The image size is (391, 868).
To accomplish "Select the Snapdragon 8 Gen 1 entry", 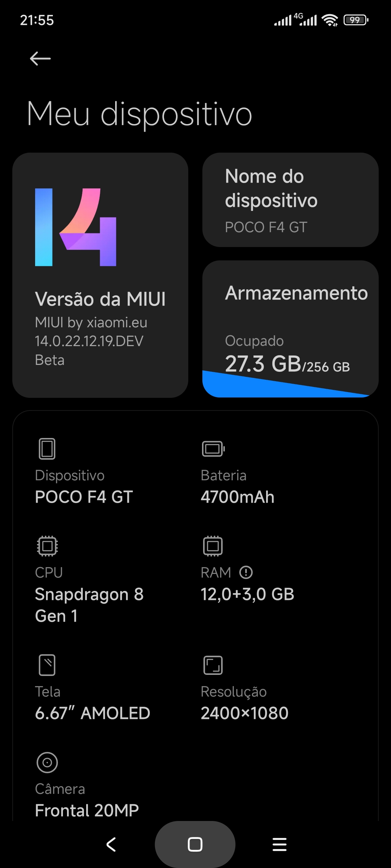I will click(x=89, y=605).
